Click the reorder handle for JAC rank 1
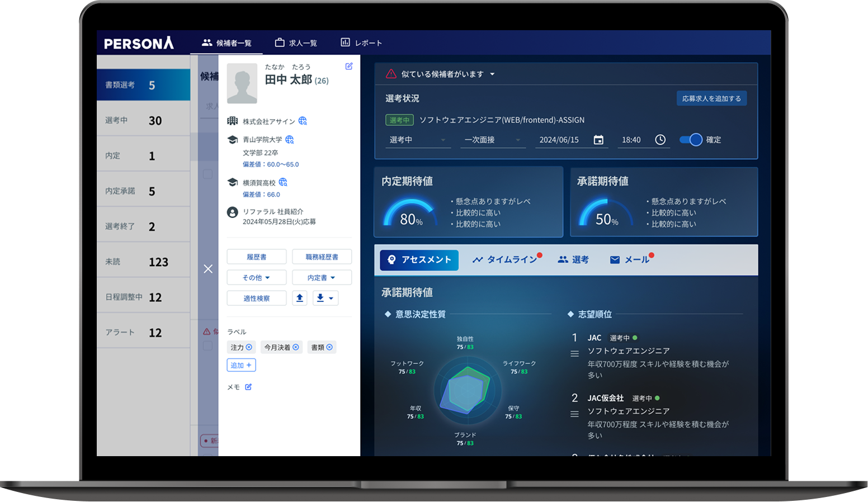Viewport: 868px width, 502px height. [x=574, y=354]
